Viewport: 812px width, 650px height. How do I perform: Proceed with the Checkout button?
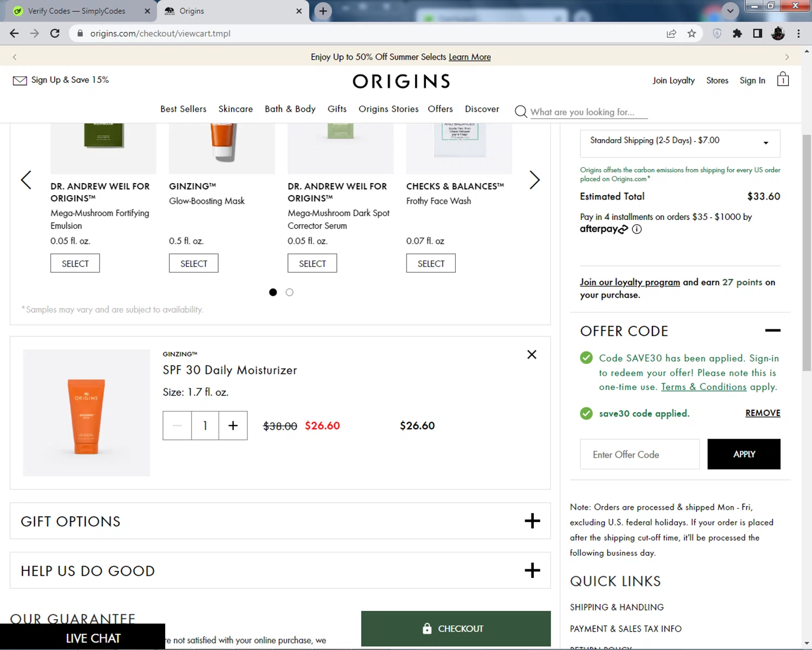tap(456, 628)
